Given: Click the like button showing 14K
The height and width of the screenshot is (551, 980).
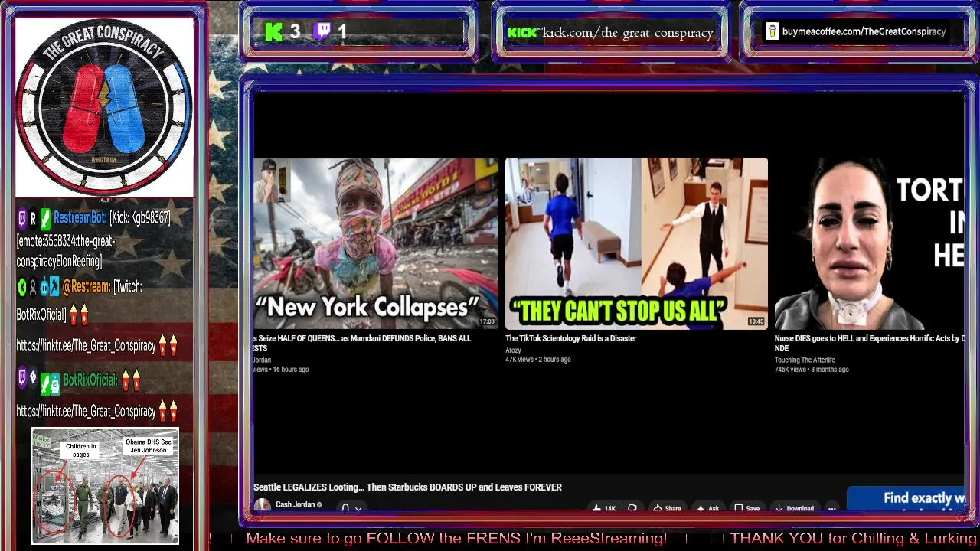Looking at the screenshot, I should click(x=603, y=508).
